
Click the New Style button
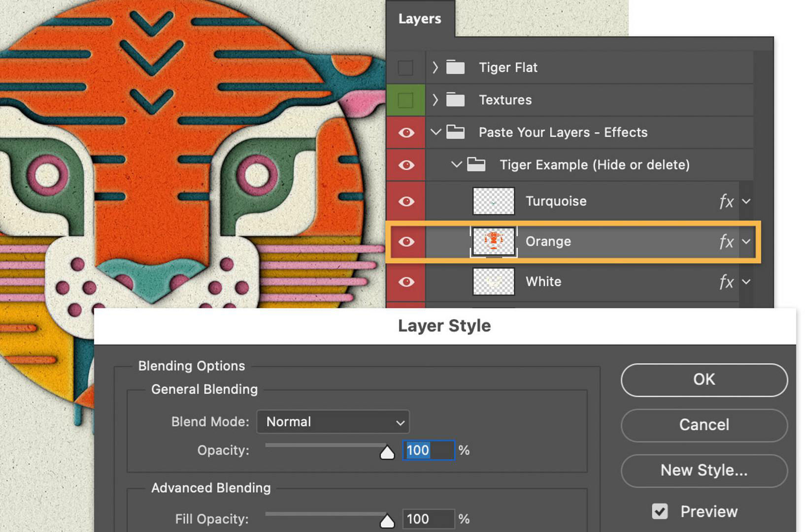(x=704, y=470)
